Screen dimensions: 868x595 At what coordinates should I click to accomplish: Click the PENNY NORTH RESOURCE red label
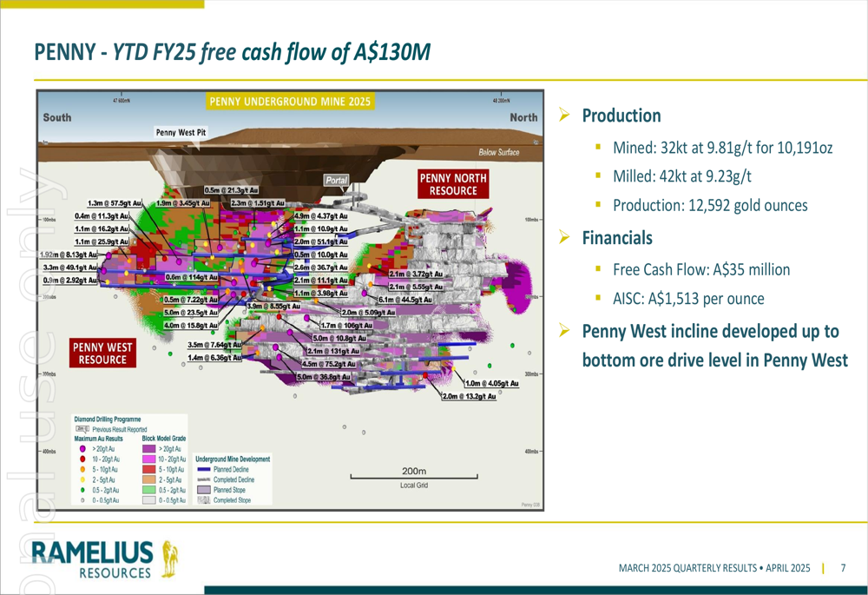453,184
